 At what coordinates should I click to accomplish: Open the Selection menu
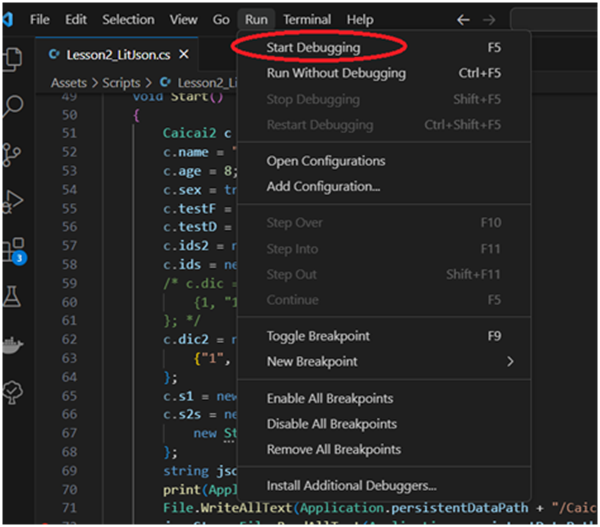[128, 20]
